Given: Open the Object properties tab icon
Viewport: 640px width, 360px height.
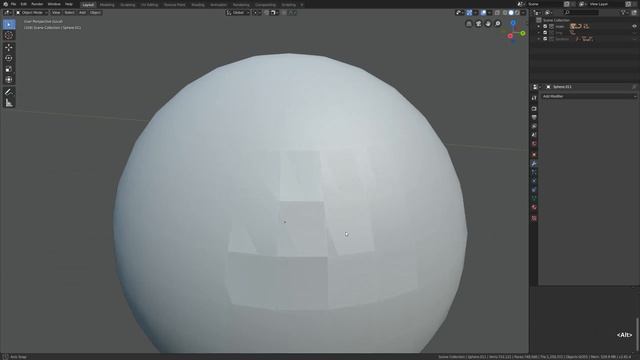Looking at the screenshot, I should pyautogui.click(x=534, y=155).
